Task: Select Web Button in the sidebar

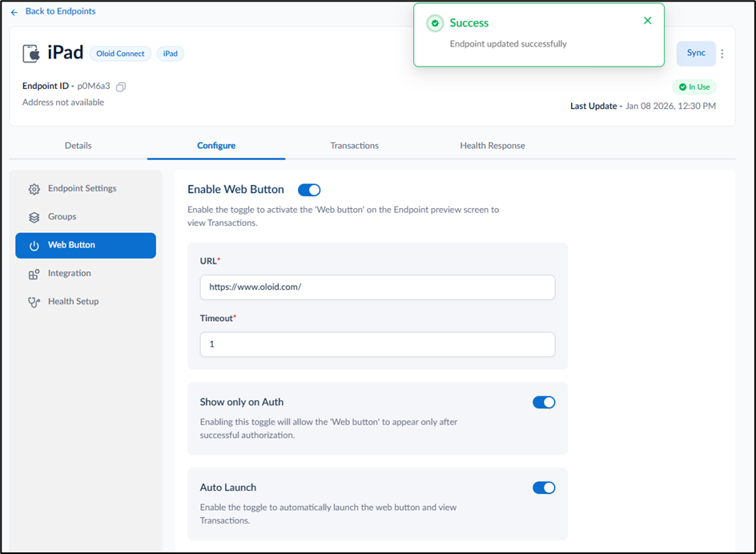Action: (86, 246)
